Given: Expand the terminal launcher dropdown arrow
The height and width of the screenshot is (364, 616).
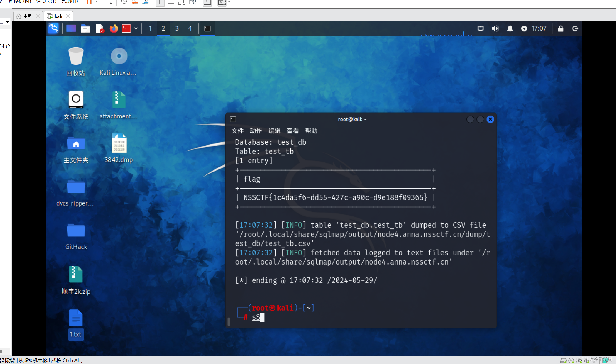Looking at the screenshot, I should click(x=136, y=28).
